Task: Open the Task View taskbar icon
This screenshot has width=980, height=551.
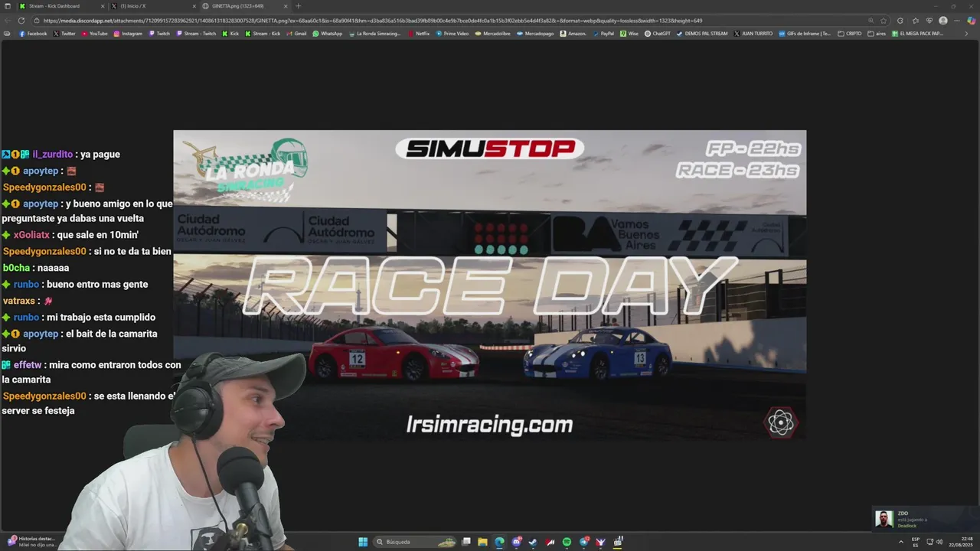Action: click(465, 542)
